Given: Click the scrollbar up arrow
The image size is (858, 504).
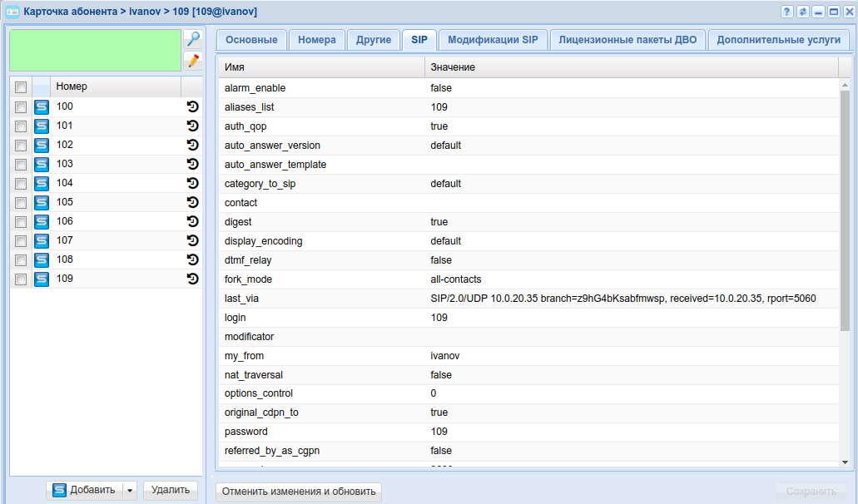Looking at the screenshot, I should [x=845, y=85].
